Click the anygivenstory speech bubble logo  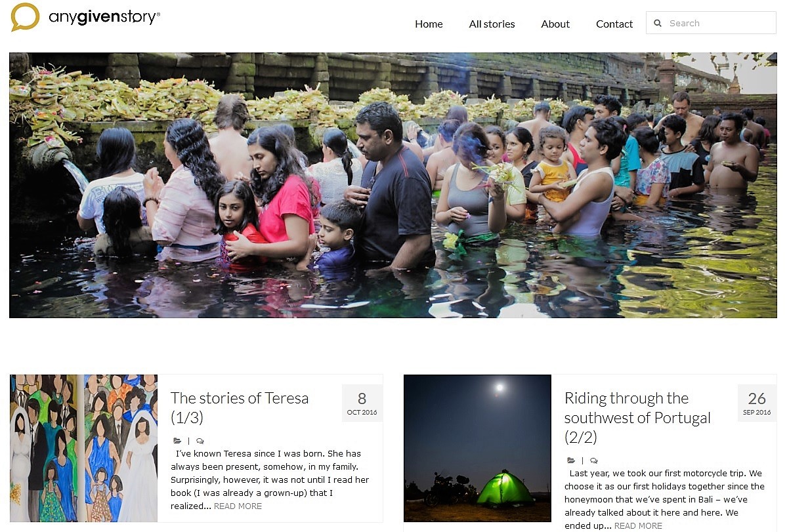coord(25,16)
